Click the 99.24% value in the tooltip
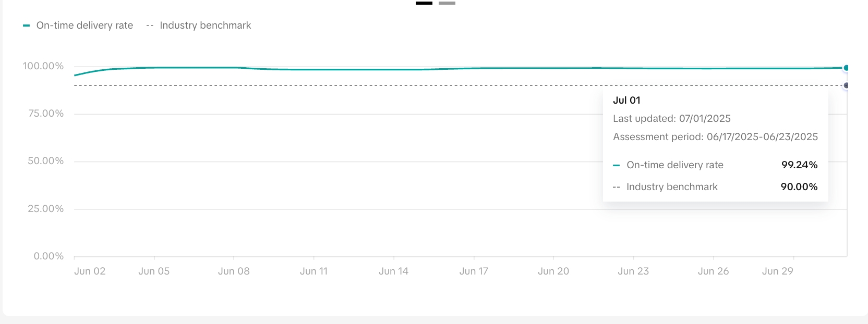 click(x=799, y=165)
